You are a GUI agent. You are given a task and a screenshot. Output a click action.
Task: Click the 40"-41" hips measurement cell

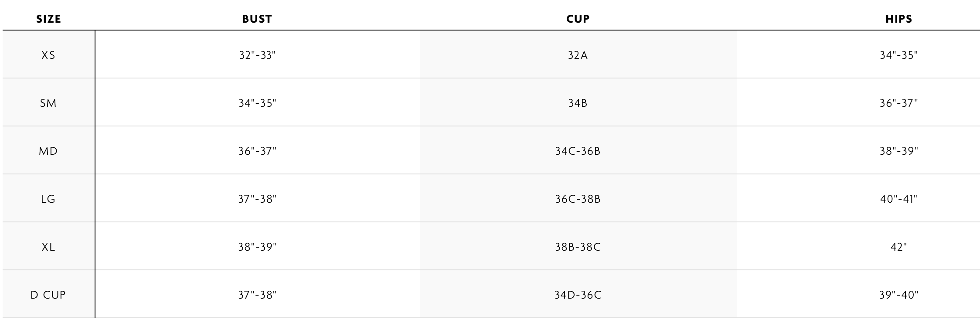tap(898, 199)
